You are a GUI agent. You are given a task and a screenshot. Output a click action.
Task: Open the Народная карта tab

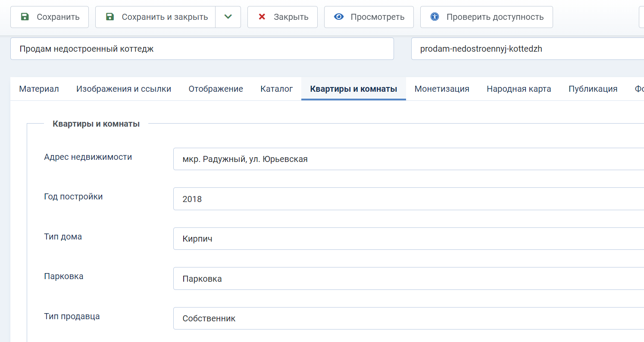pyautogui.click(x=519, y=89)
